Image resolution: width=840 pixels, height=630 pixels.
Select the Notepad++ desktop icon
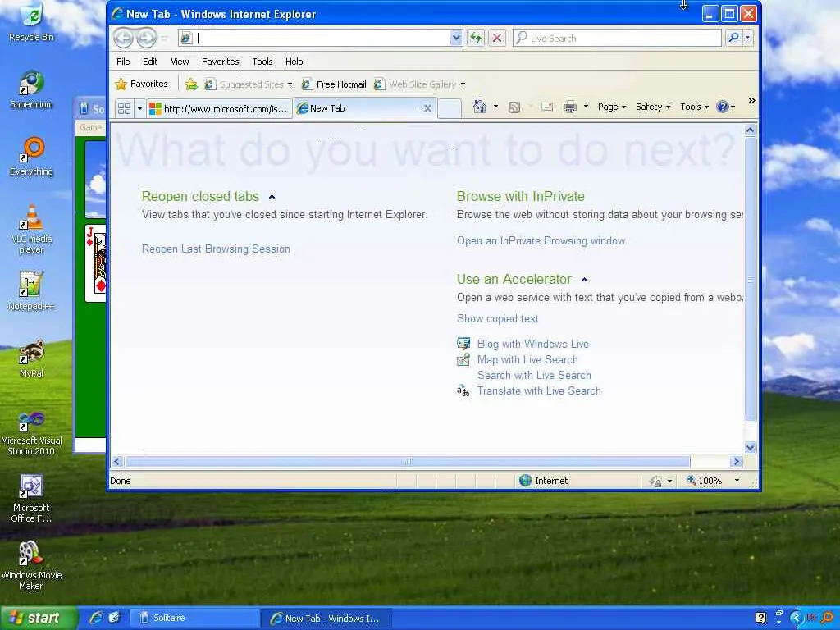(32, 291)
